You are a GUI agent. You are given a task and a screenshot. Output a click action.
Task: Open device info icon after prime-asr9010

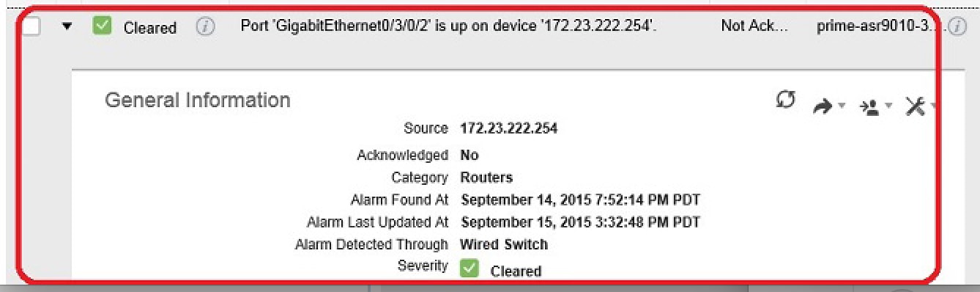[x=957, y=27]
